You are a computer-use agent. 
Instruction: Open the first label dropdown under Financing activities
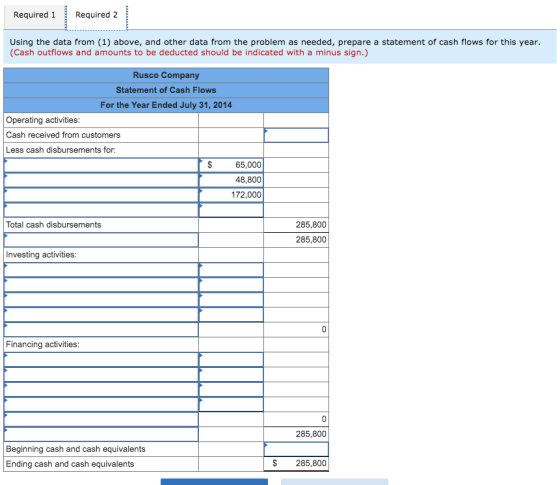point(101,360)
